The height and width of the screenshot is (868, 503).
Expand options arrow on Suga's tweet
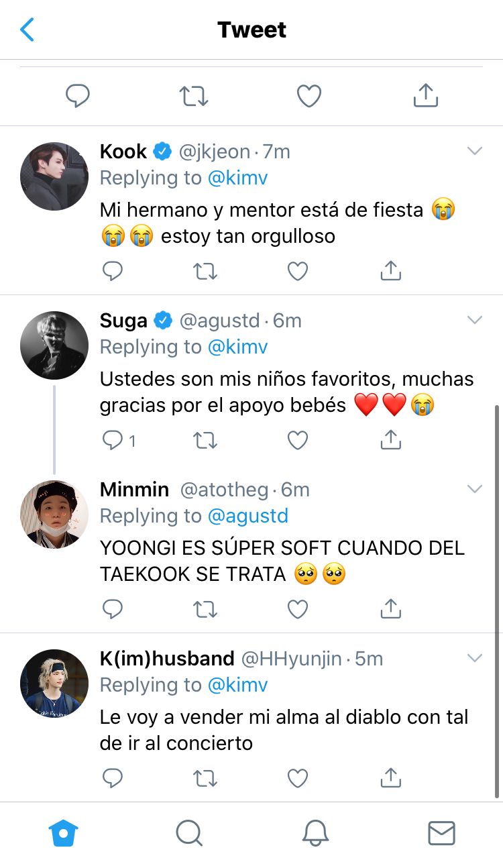[475, 321]
